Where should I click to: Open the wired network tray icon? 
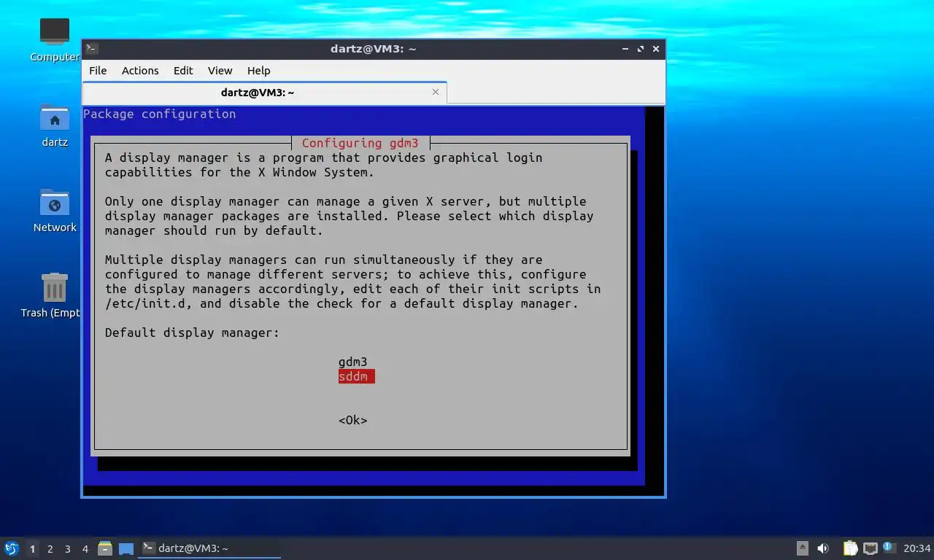(870, 548)
